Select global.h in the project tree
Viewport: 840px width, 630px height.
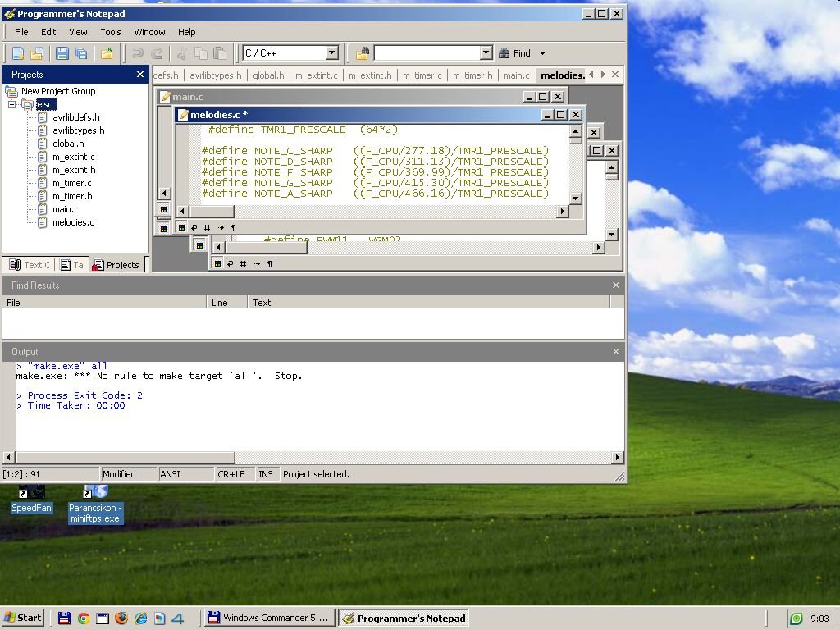pyautogui.click(x=68, y=144)
